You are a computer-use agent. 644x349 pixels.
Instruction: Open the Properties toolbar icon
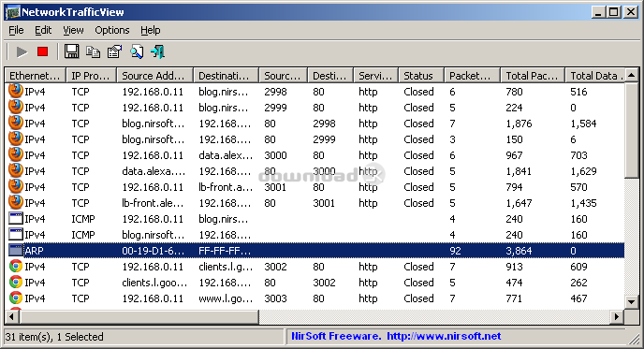[x=114, y=51]
